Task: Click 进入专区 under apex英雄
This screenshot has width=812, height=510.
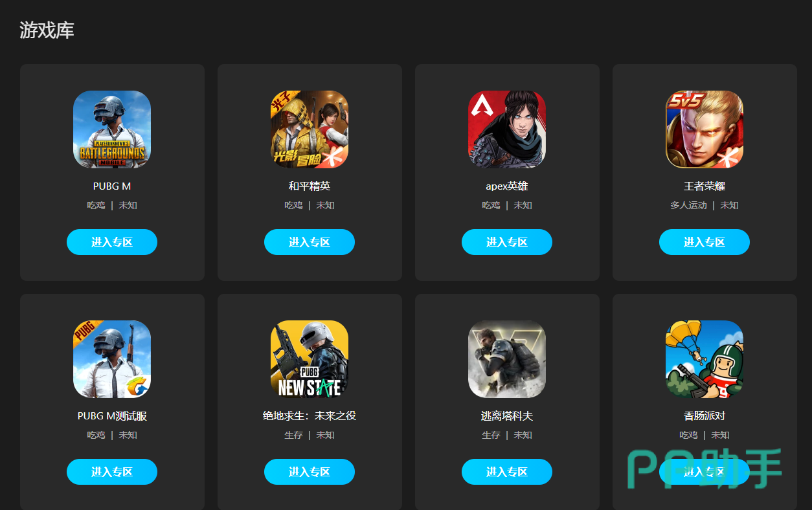Action: coord(507,242)
